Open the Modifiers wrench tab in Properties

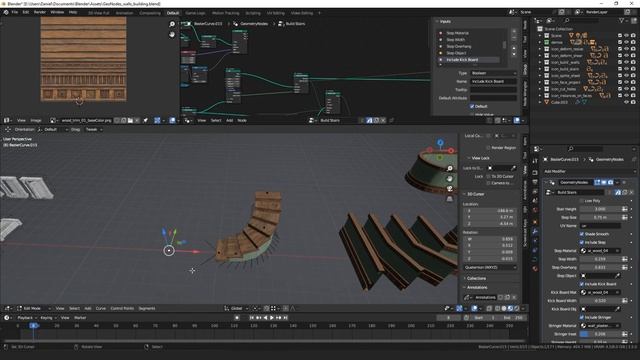[x=535, y=231]
